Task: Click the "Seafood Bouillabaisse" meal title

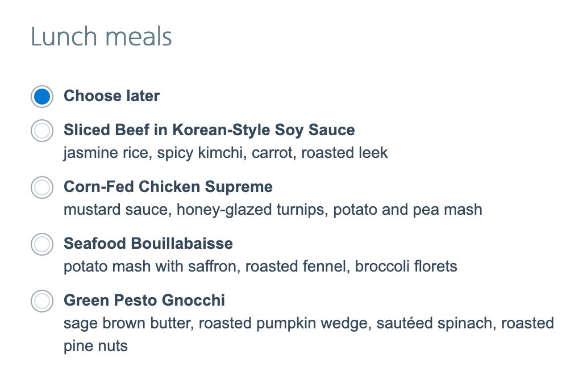Action: pyautogui.click(x=148, y=244)
